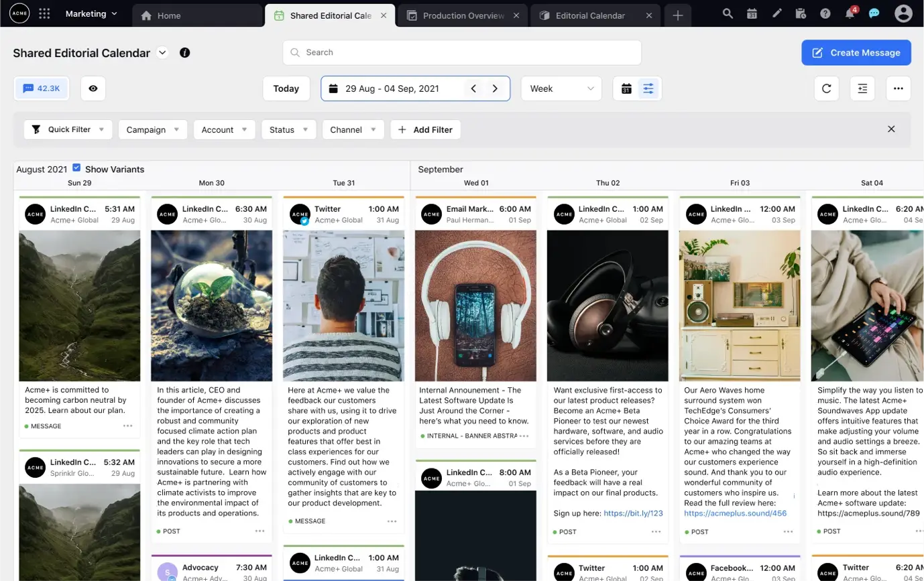Open options for the Internal Banner email card
Viewport: 924px width, 581px height.
pyautogui.click(x=524, y=436)
